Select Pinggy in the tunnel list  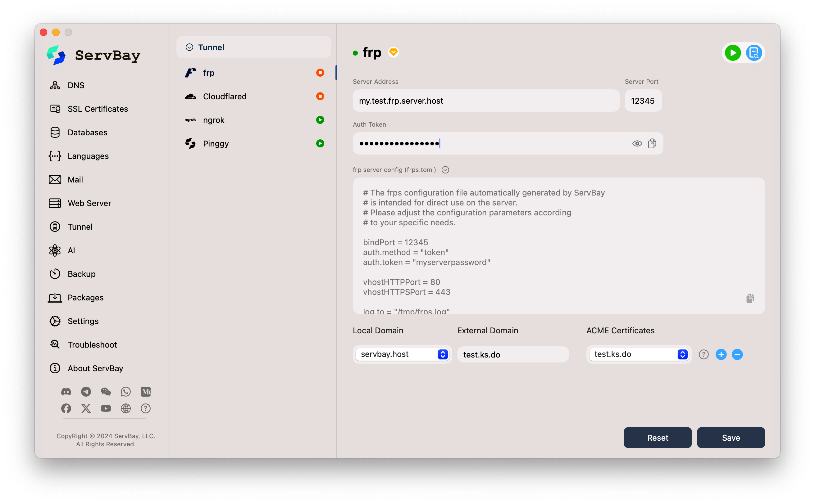[x=253, y=144]
